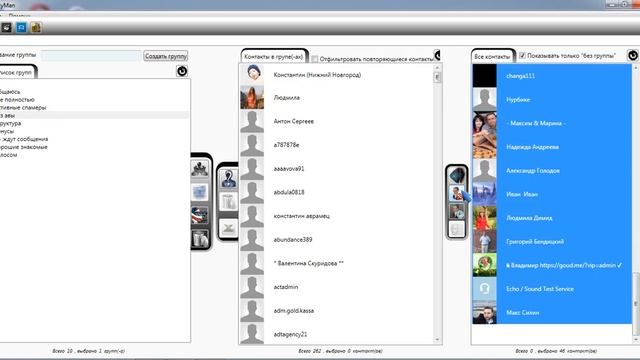Click the blue person icon in the group contacts strip

point(228,178)
